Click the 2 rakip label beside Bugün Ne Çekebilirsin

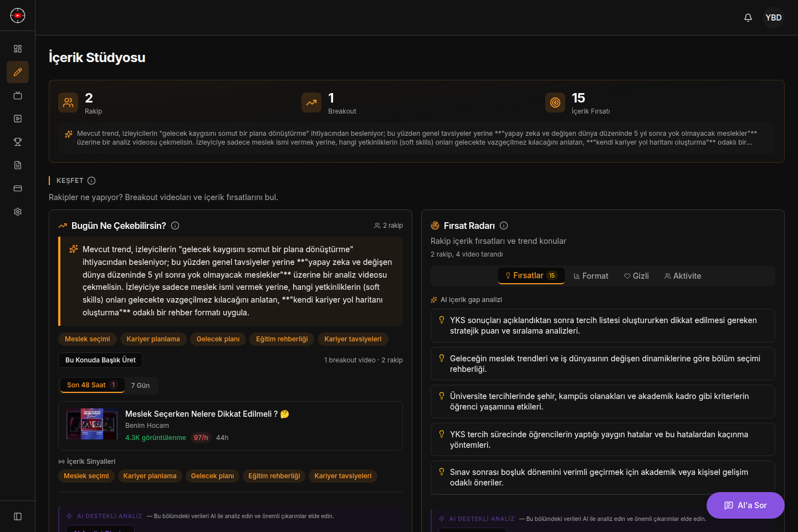(x=388, y=226)
